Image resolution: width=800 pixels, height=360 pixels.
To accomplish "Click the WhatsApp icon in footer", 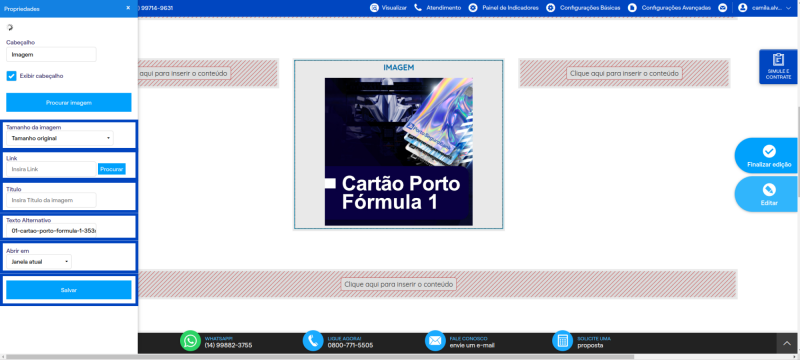I will (190, 341).
